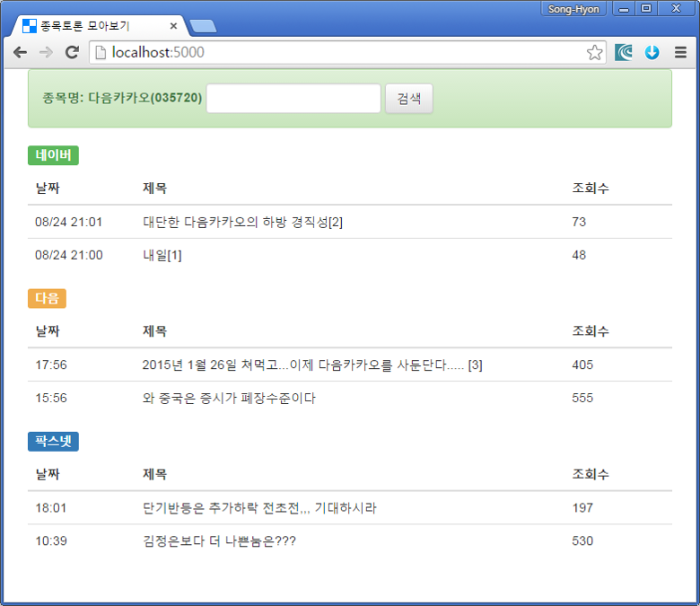The width and height of the screenshot is (700, 606).
Task: Reload the current page
Action: pos(73,53)
